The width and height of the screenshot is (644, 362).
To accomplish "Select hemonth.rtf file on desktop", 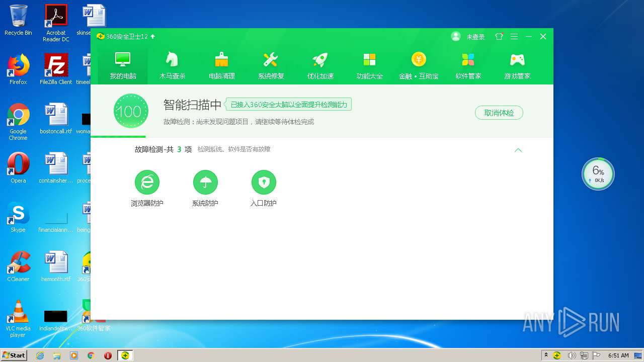I will 56,266.
